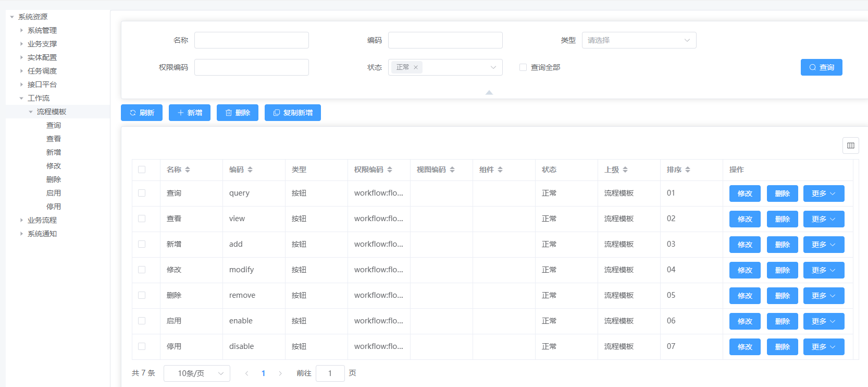The height and width of the screenshot is (387, 868).
Task: Sort by 名称 column sort arrows
Action: [188, 170]
